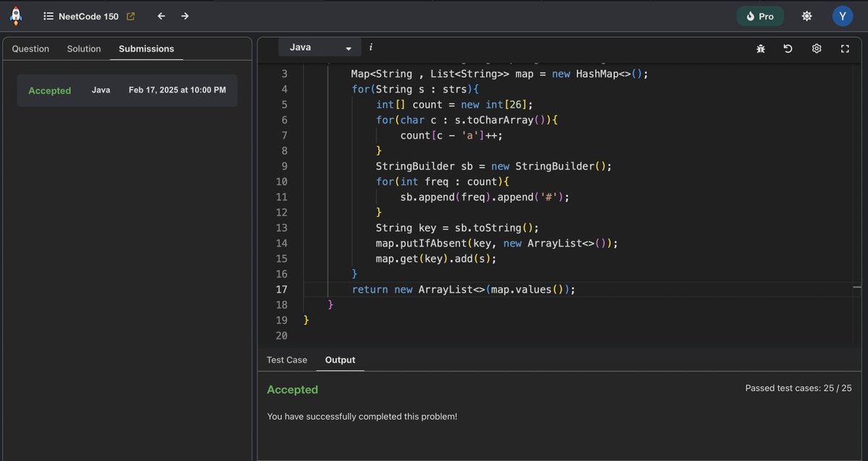Switch to the Test Case tab
The width and height of the screenshot is (868, 461).
tap(286, 359)
